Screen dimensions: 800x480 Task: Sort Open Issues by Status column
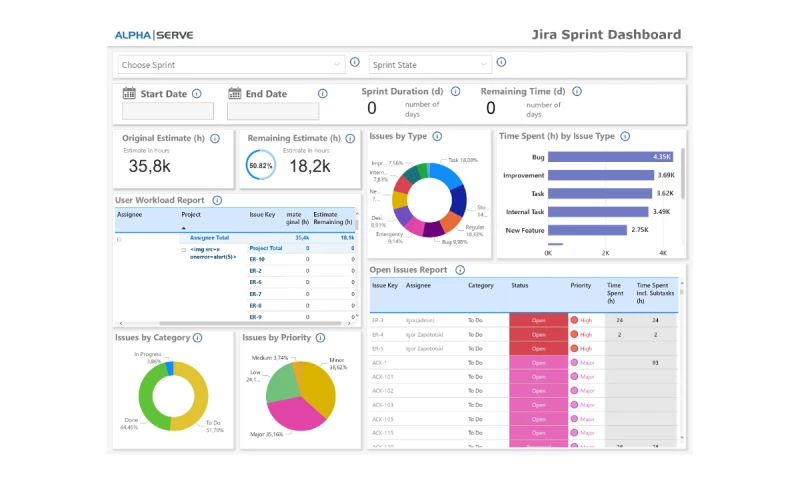click(520, 286)
